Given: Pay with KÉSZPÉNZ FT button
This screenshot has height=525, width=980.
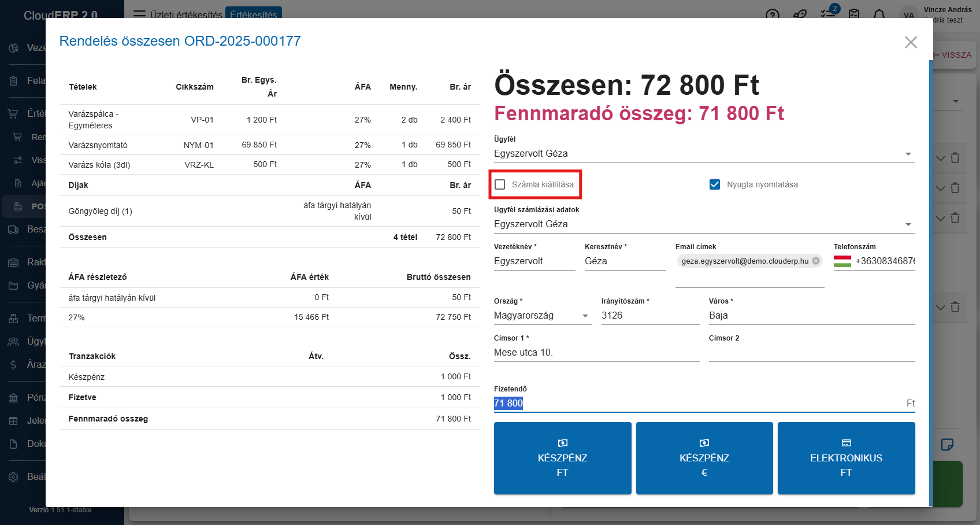Looking at the screenshot, I should pyautogui.click(x=562, y=458).
